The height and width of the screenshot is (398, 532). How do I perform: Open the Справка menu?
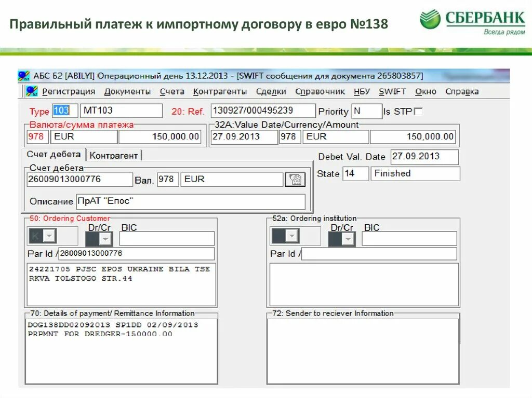click(462, 91)
